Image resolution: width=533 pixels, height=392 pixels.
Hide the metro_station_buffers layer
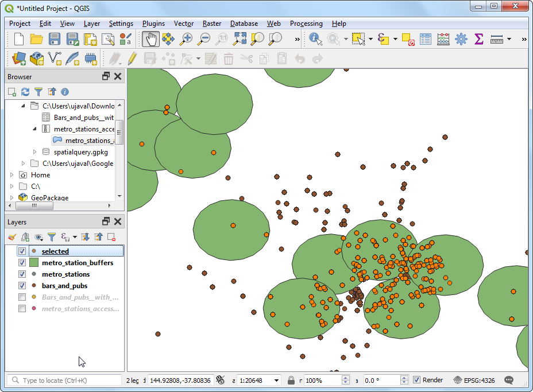[x=22, y=263]
